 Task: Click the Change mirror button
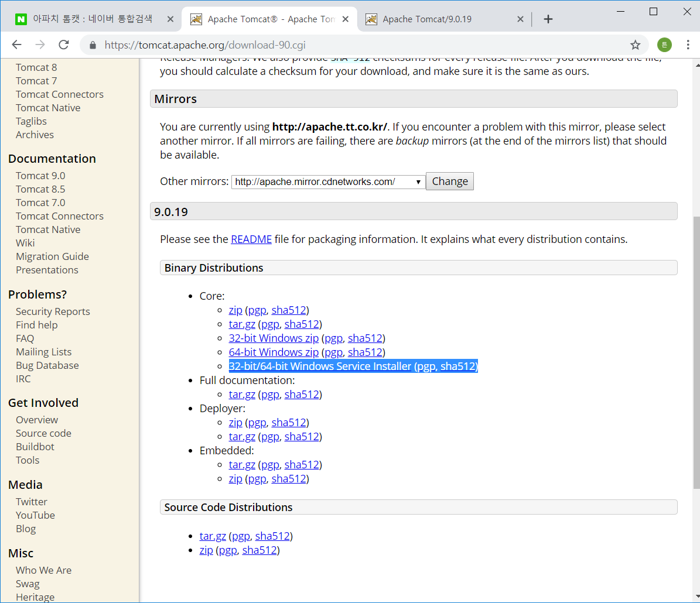click(449, 181)
